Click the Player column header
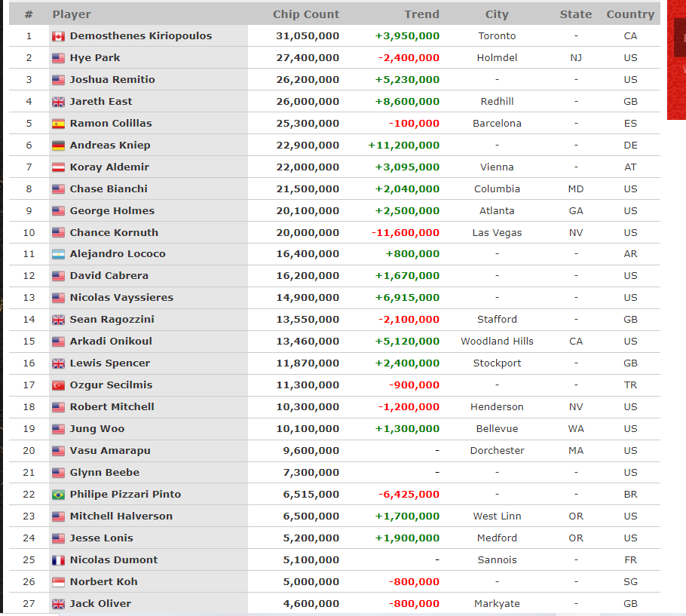 tap(72, 14)
